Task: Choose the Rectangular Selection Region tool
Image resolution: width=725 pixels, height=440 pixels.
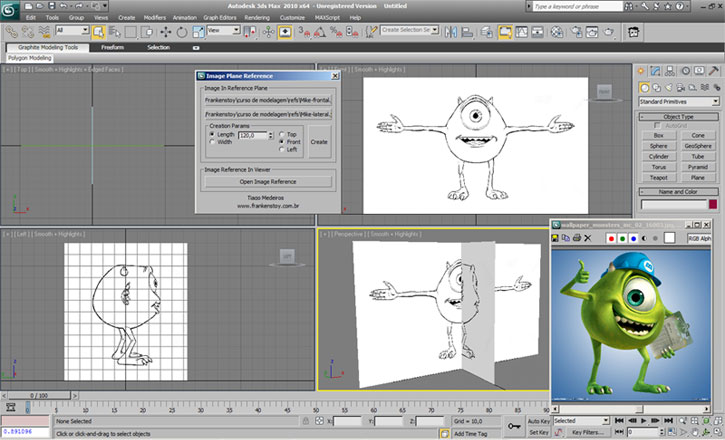Action: click(x=131, y=32)
